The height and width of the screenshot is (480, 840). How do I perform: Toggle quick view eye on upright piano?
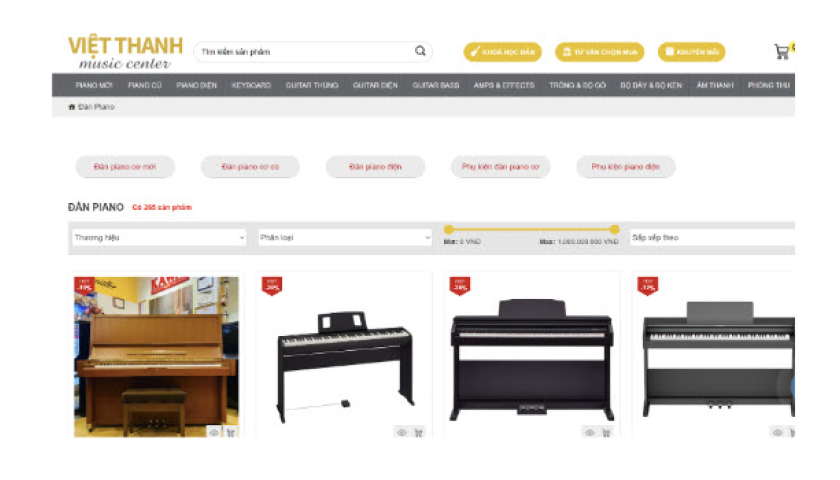point(214,432)
